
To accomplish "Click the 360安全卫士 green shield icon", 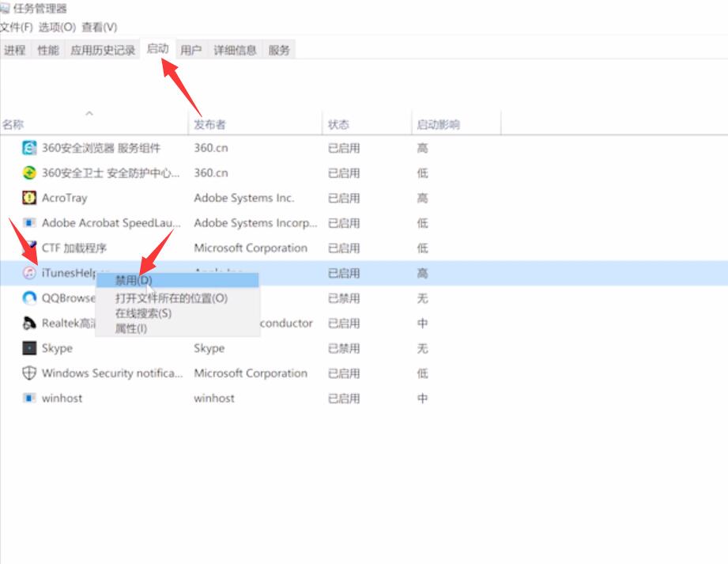I will [29, 172].
